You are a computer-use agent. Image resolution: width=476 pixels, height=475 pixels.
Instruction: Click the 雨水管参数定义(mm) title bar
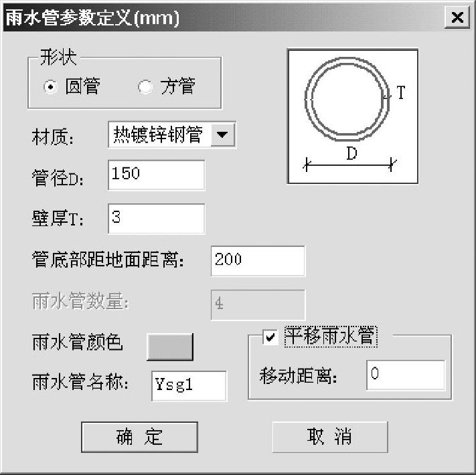click(201, 18)
